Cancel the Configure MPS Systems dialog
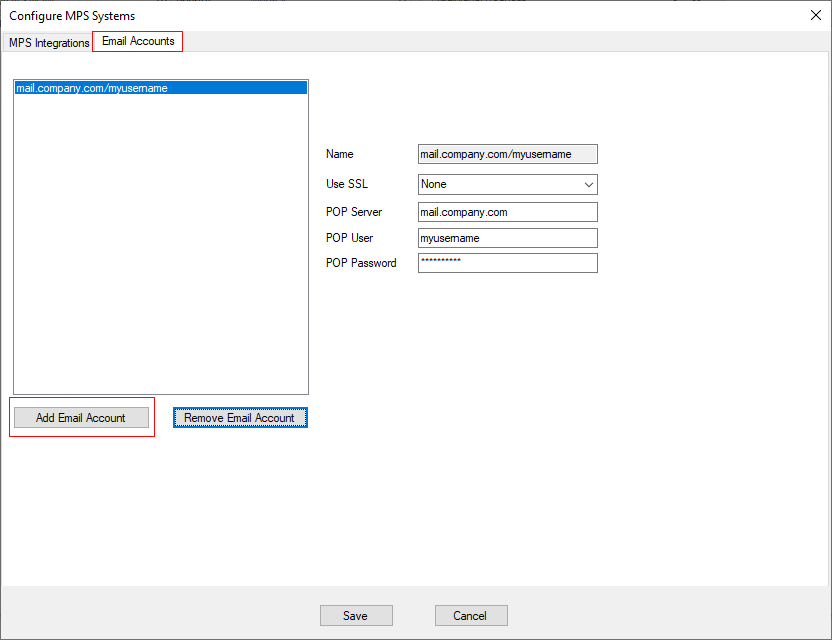Screen dimensions: 832x640 [471, 615]
